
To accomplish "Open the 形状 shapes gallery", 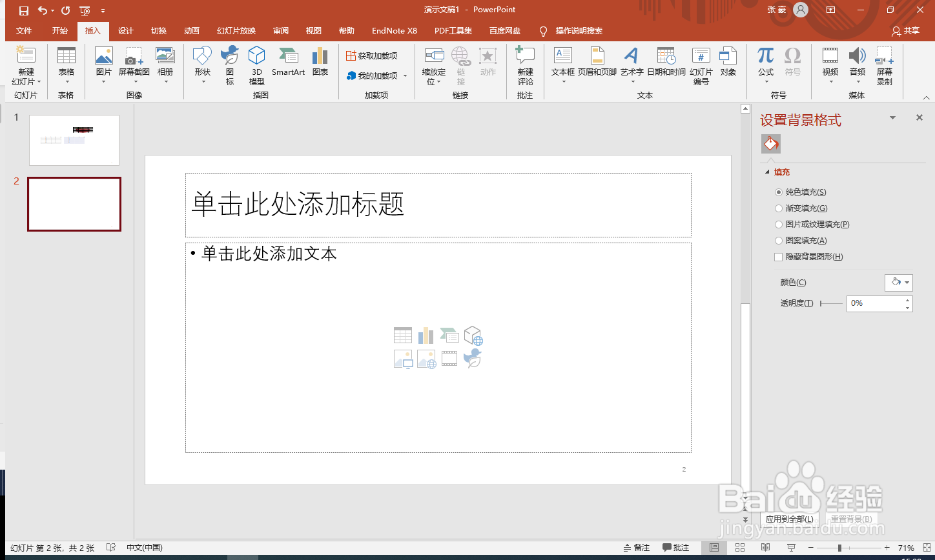I will (203, 65).
